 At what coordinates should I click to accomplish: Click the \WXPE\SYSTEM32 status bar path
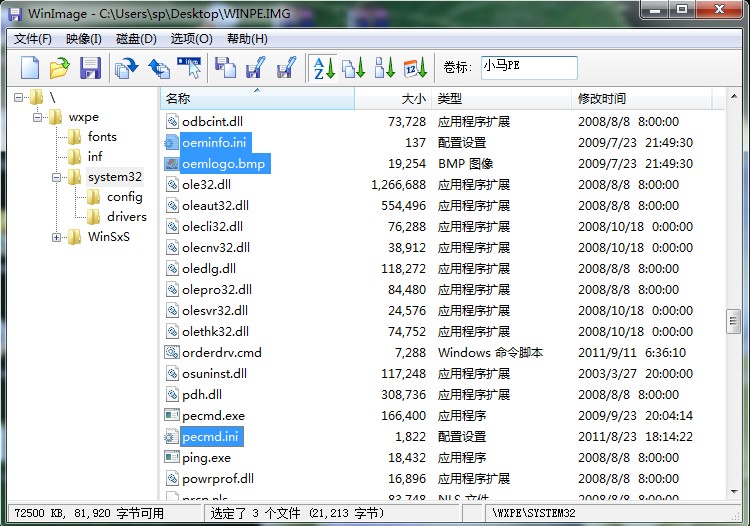click(534, 513)
